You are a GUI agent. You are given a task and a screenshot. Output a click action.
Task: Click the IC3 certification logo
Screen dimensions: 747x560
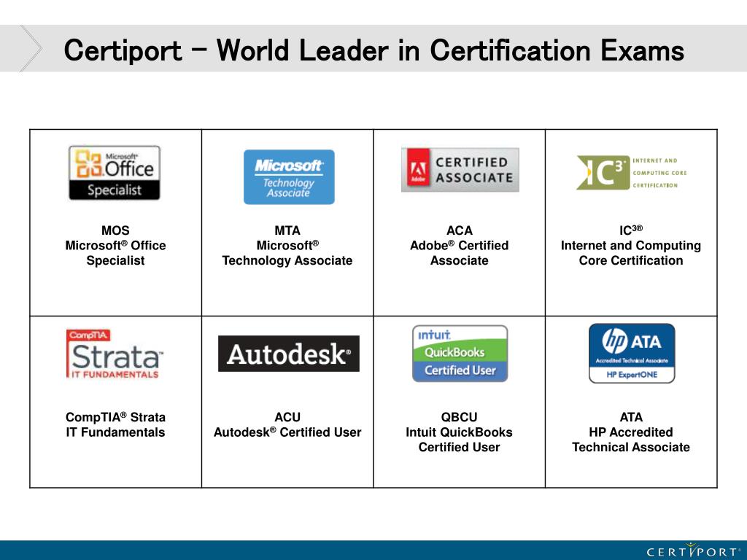click(x=631, y=172)
